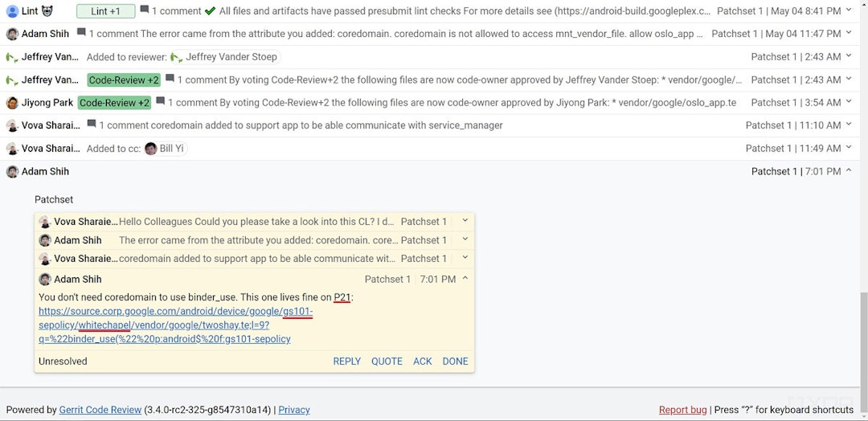Image resolution: width=868 pixels, height=421 pixels.
Task: Expand Vova Sharaie's first thread comment
Action: 465,221
